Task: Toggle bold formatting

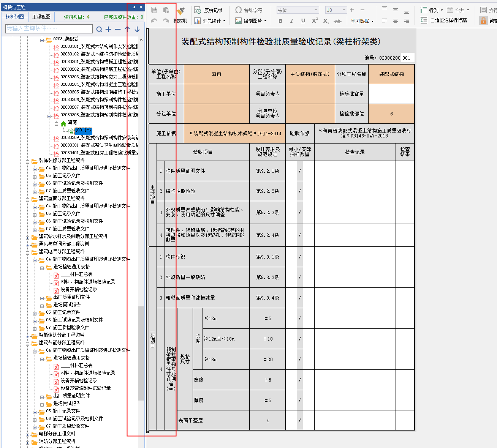Action: click(x=280, y=21)
